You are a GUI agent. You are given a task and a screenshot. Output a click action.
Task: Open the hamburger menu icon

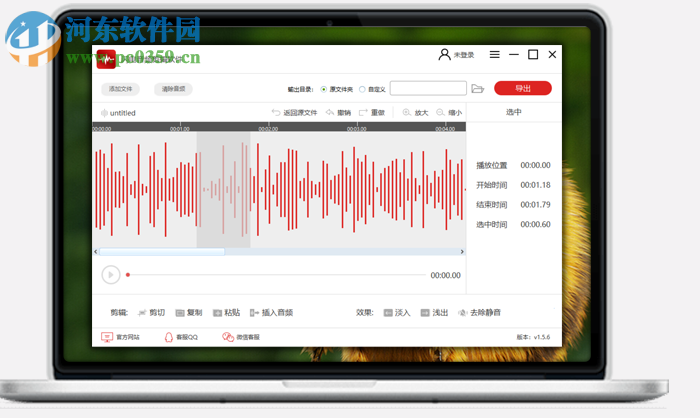pyautogui.click(x=495, y=54)
